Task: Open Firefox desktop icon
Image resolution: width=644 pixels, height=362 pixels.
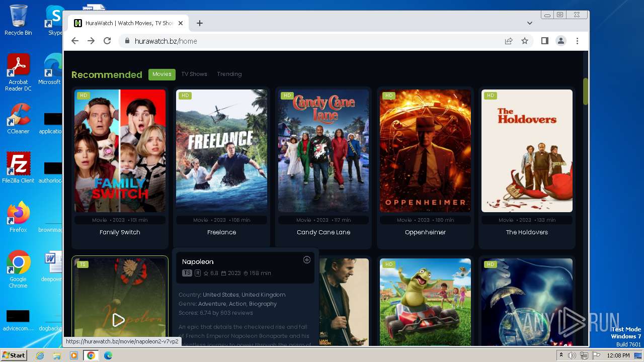Action: [18, 217]
